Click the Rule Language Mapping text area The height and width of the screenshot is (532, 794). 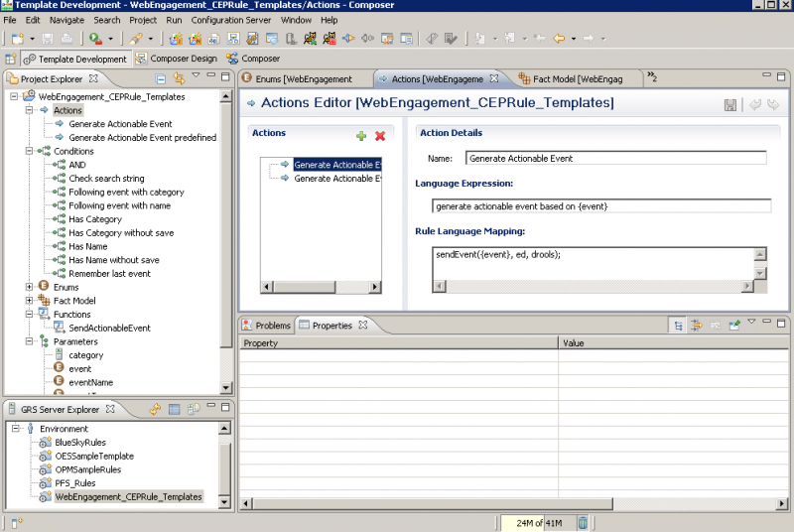[x=593, y=263]
